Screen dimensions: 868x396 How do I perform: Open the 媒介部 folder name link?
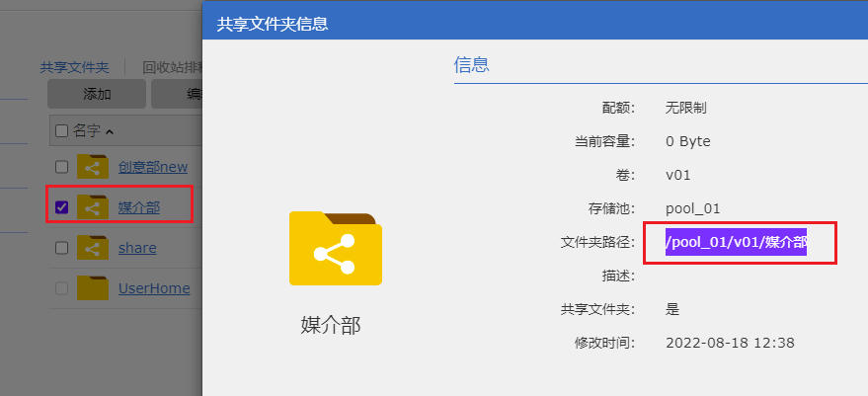138,207
